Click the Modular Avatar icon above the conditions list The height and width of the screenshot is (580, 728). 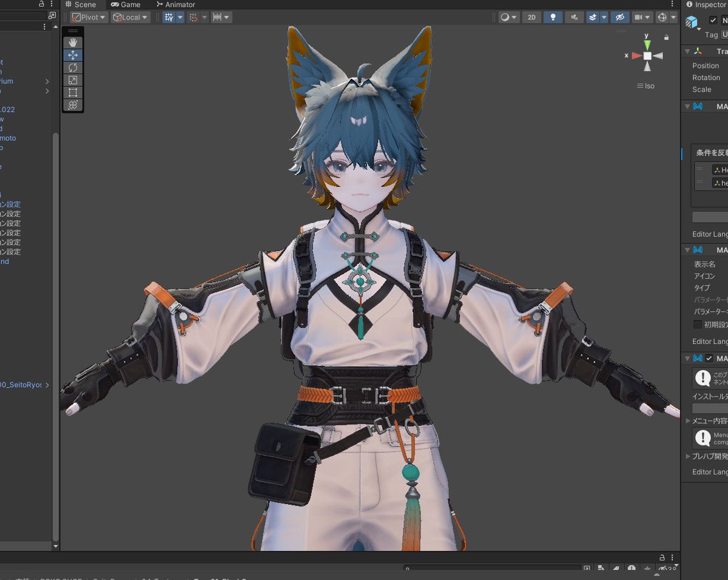pos(698,106)
